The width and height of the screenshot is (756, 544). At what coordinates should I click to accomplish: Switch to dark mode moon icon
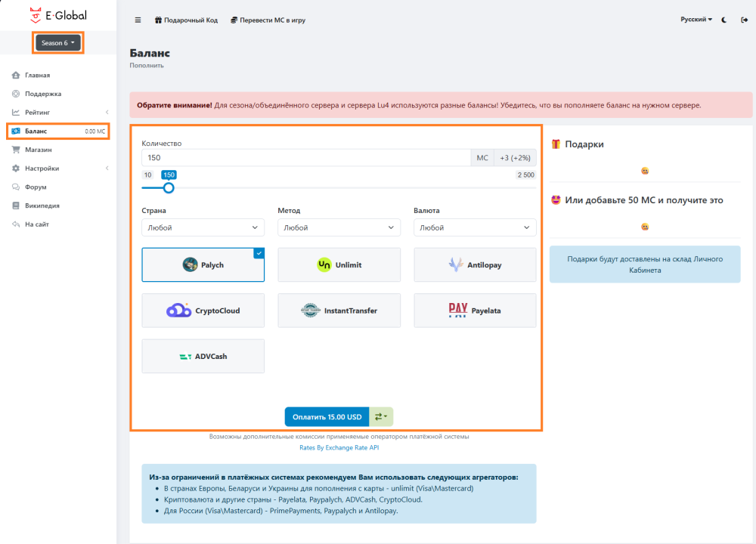tap(724, 20)
